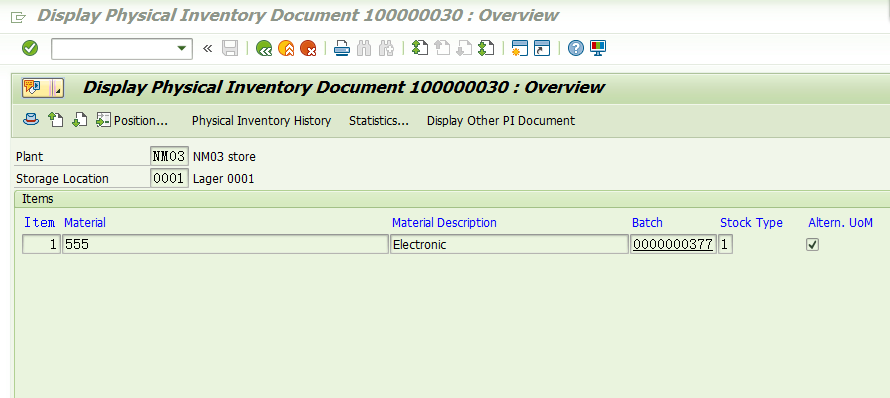The image size is (890, 398).
Task: Jump to First Page icon
Action: point(419,49)
